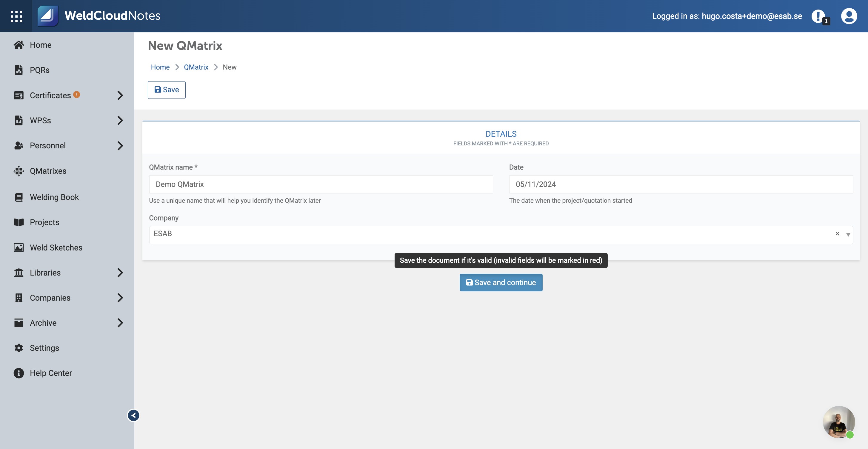The width and height of the screenshot is (868, 449).
Task: Click the Welding Book icon
Action: (x=19, y=197)
